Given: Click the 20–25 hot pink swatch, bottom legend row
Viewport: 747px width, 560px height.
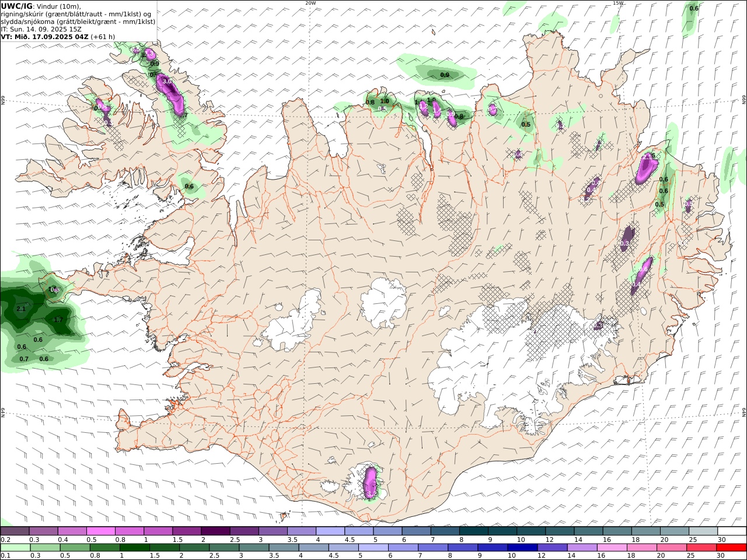Looking at the screenshot, I should pyautogui.click(x=672, y=548).
